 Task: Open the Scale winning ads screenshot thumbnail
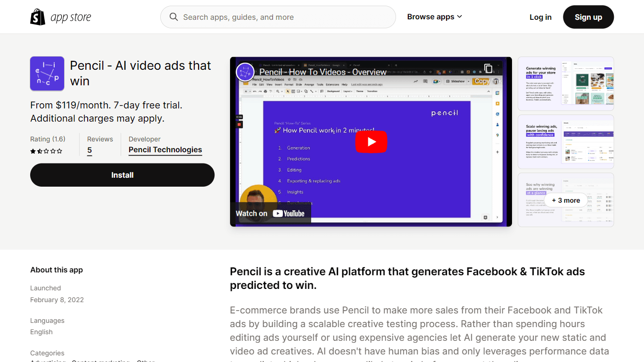point(566,142)
